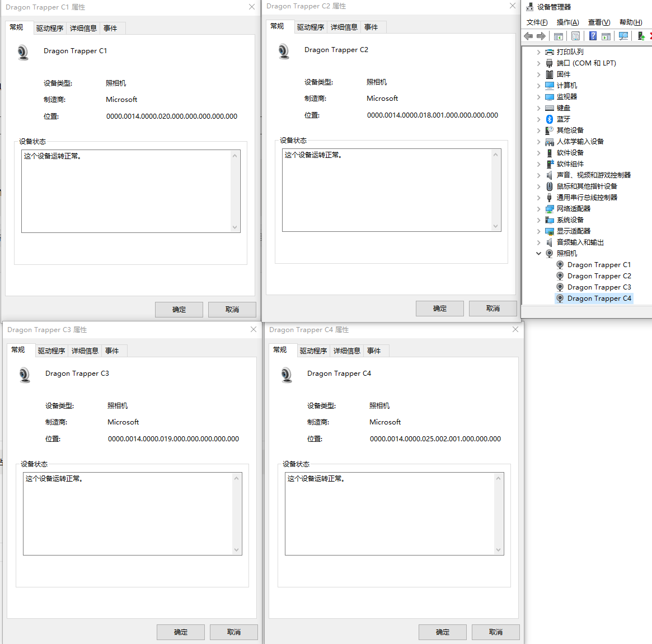
Task: Click 取消 in Dragon Trapper C2 properties
Action: tap(492, 308)
